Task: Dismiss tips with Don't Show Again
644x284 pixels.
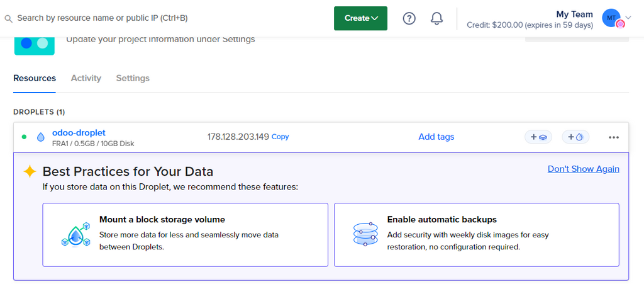Action: tap(583, 169)
